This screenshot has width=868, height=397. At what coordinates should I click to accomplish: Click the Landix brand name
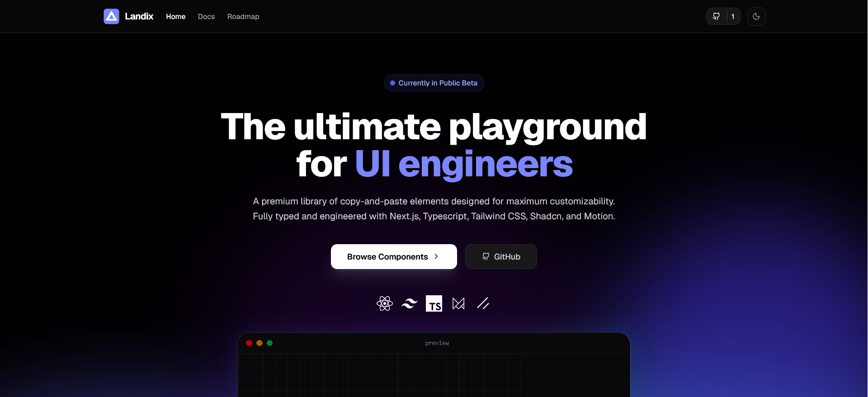pos(139,16)
